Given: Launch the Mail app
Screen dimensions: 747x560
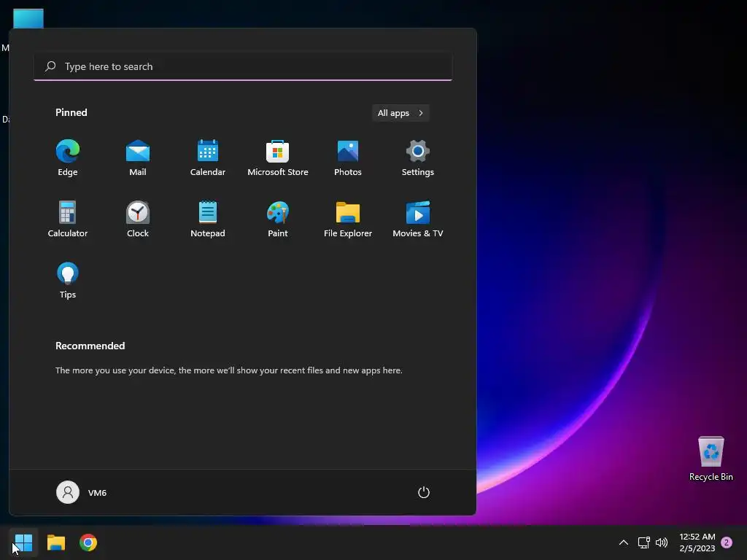Looking at the screenshot, I should [x=138, y=158].
